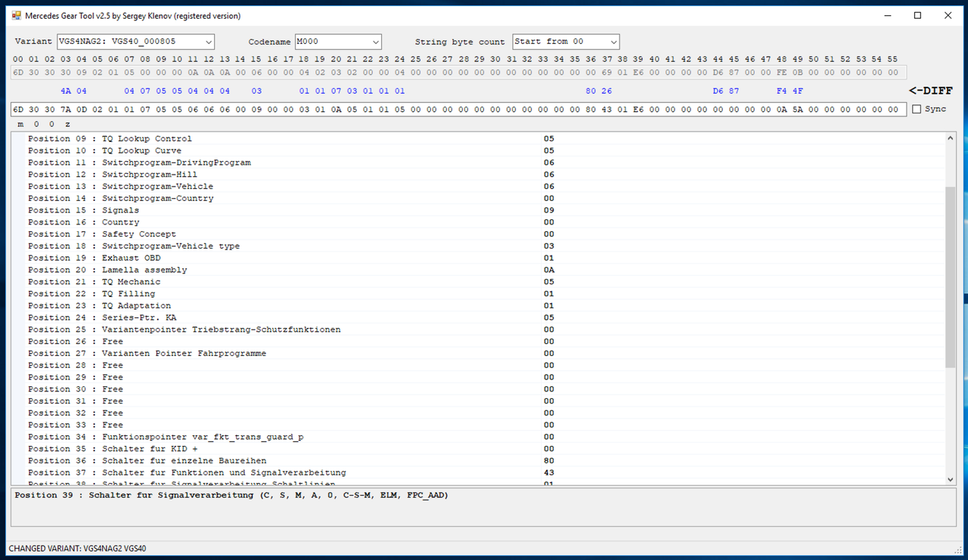Click value 0A of Lamella assembly
Image resolution: width=968 pixels, height=560 pixels.
point(549,271)
